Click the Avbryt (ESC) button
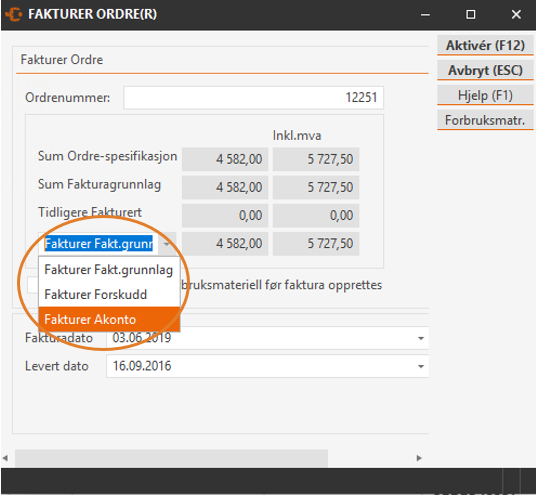 click(x=485, y=70)
